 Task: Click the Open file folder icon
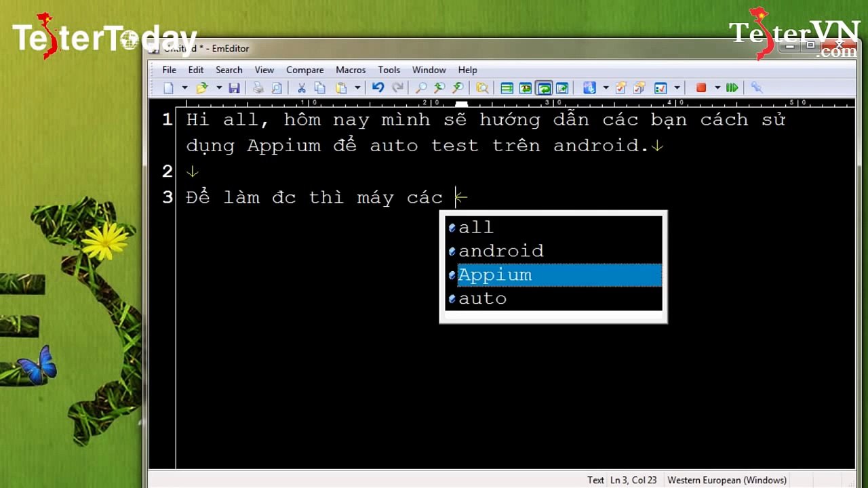pos(202,88)
